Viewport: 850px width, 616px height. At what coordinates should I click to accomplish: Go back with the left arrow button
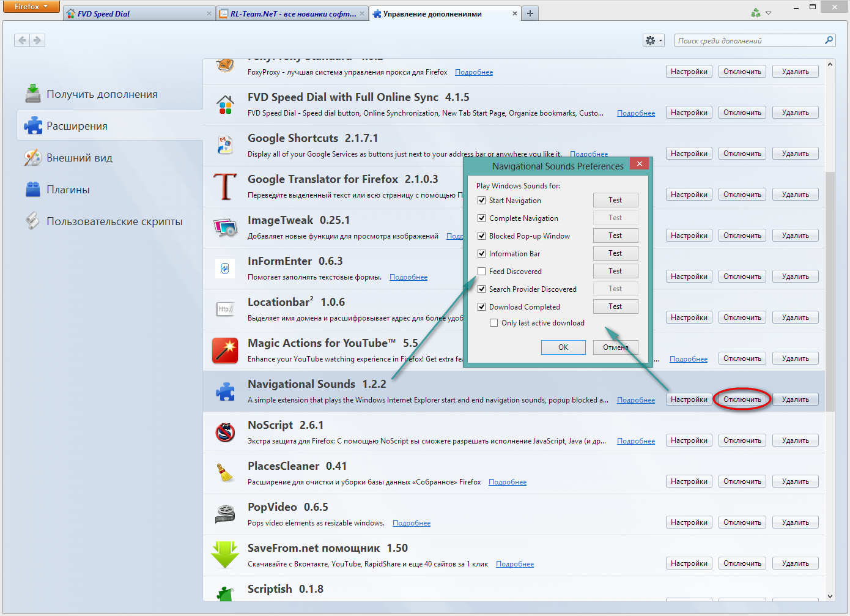(22, 40)
